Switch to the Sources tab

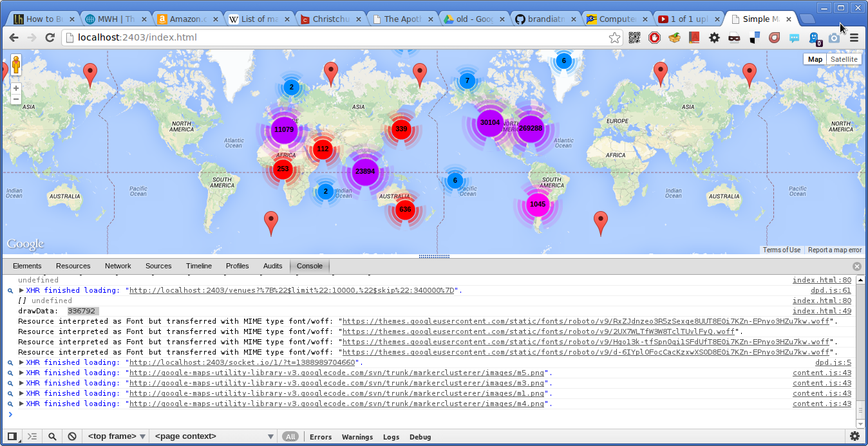coord(158,266)
